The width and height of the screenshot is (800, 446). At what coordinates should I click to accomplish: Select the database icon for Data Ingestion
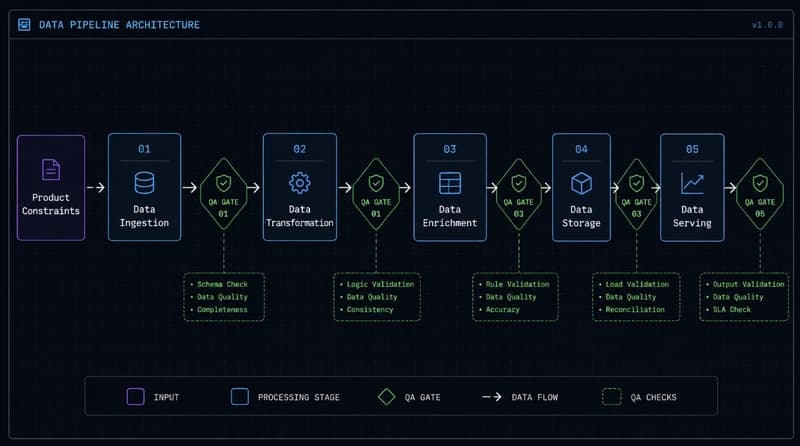[x=144, y=183]
